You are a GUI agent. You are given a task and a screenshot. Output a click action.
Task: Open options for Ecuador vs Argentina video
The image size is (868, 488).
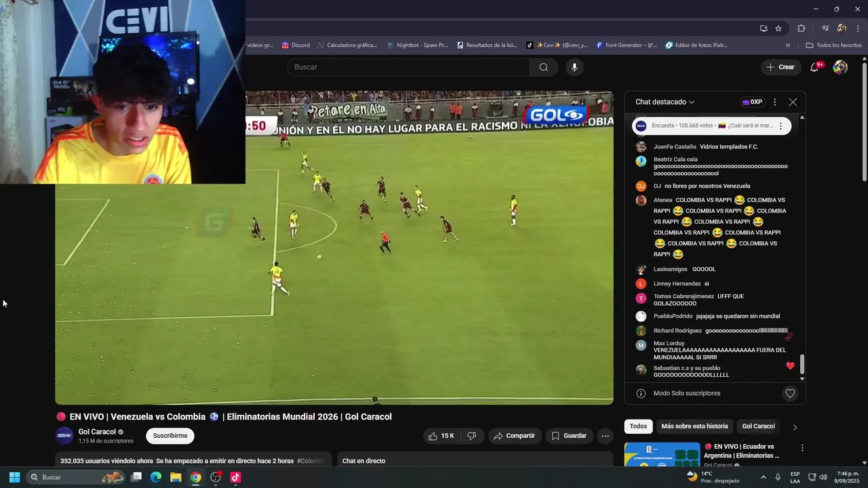coord(802,448)
